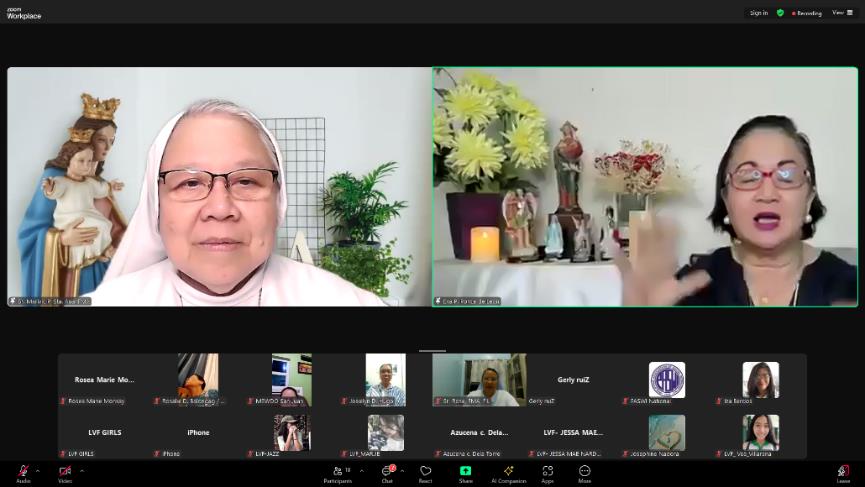Unmute the microphone with the Audio icon
Screen dimensions: 865x487
23,471
